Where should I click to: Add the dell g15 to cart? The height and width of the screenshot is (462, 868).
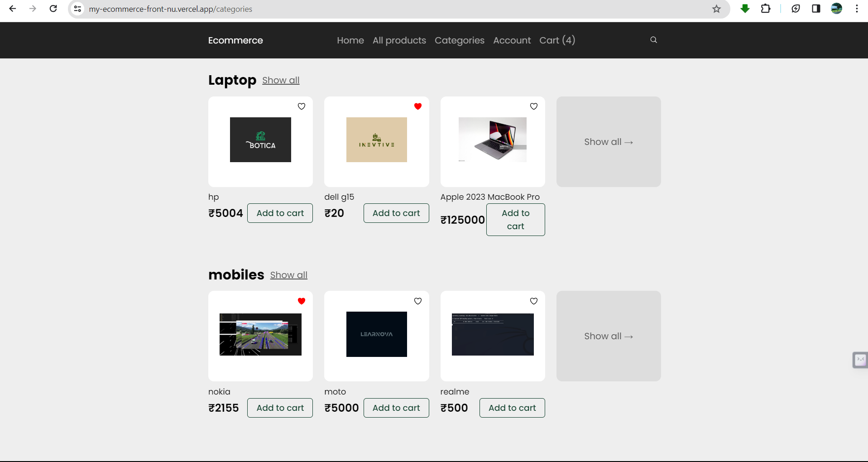(396, 213)
